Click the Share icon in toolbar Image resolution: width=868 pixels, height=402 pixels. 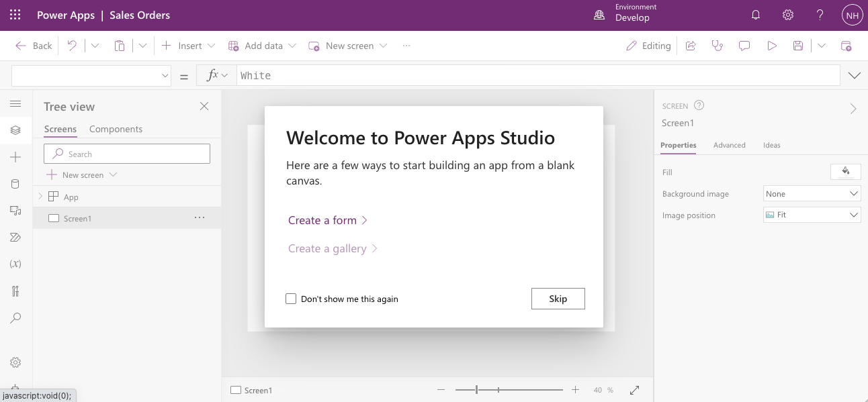pos(691,46)
